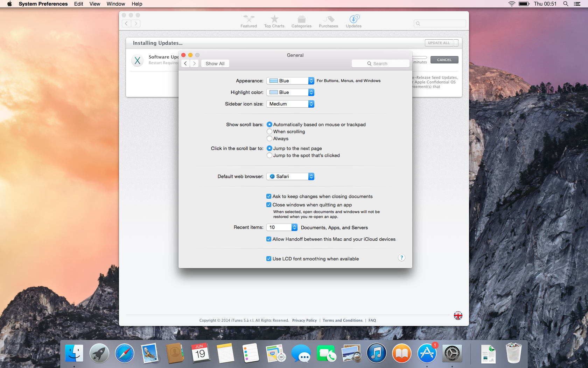Open Spotlight search in menu bar
Image resolution: width=588 pixels, height=368 pixels.
566,4
